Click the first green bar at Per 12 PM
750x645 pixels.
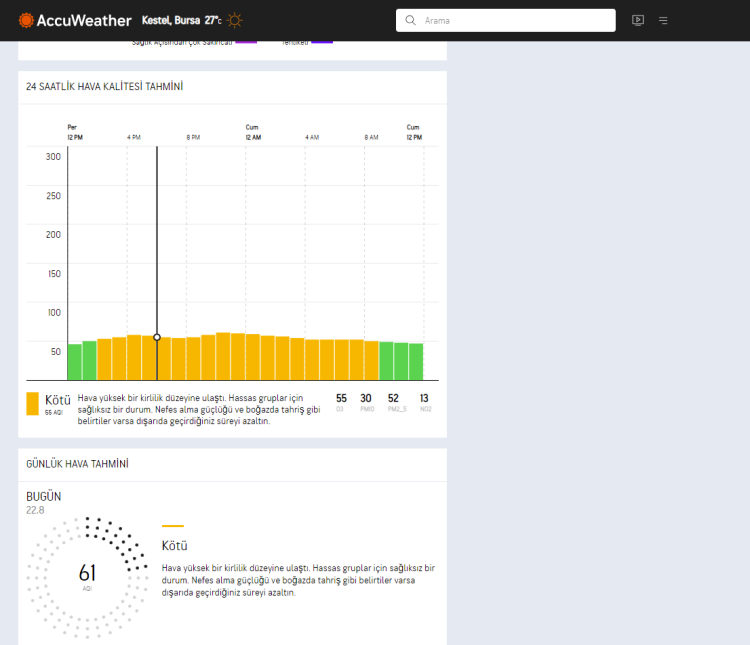(x=74, y=362)
